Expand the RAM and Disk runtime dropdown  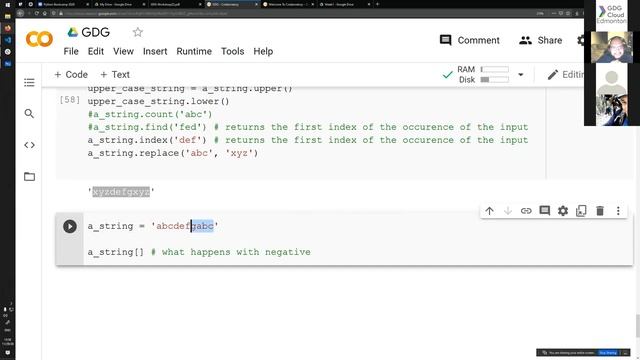pyautogui.click(x=520, y=75)
